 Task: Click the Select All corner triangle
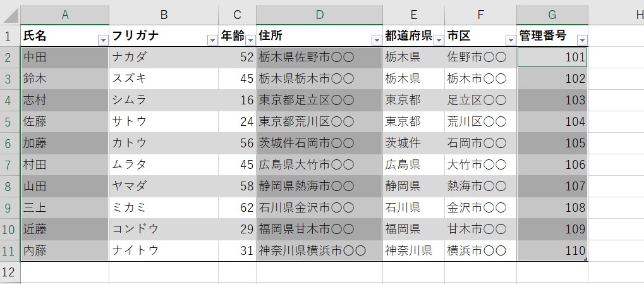[10, 15]
